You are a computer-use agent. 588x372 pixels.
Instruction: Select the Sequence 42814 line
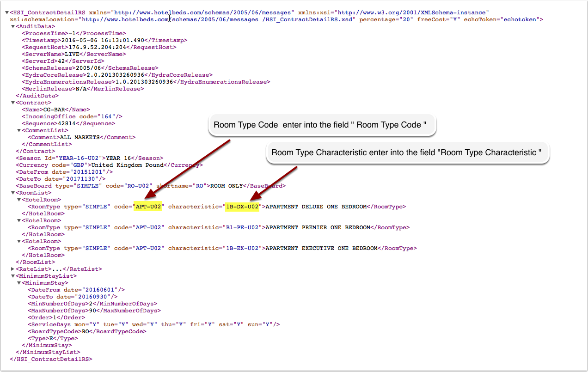(x=68, y=123)
